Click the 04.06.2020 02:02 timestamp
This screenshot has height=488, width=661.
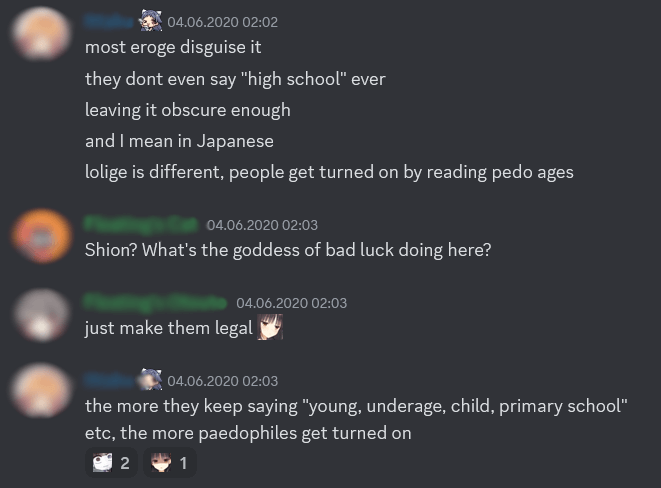(x=223, y=22)
